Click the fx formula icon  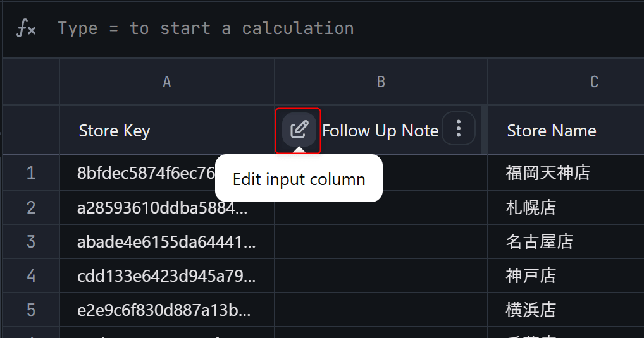coord(27,28)
